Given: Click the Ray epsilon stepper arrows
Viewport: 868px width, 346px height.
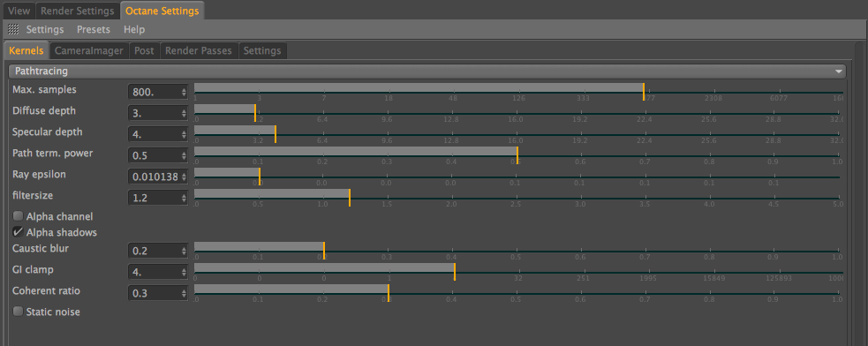Looking at the screenshot, I should pos(184,177).
